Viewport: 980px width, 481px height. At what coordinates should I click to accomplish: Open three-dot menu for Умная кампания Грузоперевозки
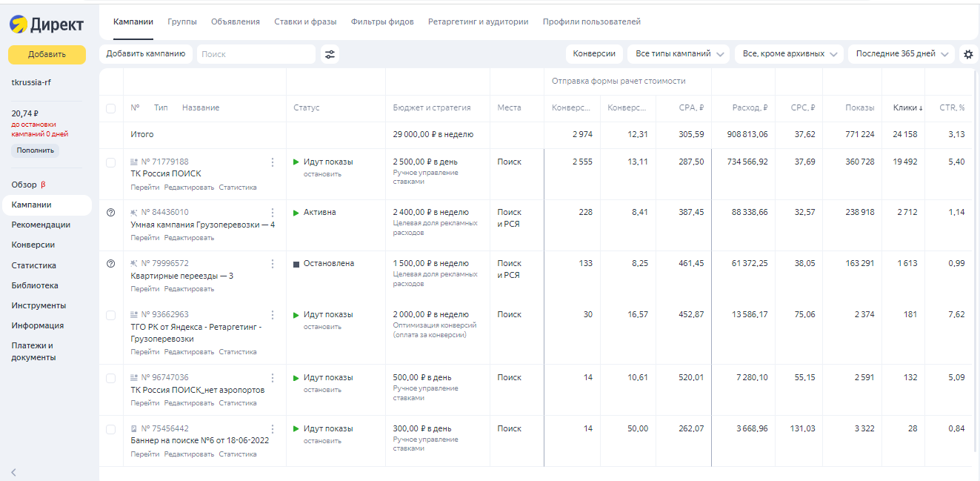(273, 213)
